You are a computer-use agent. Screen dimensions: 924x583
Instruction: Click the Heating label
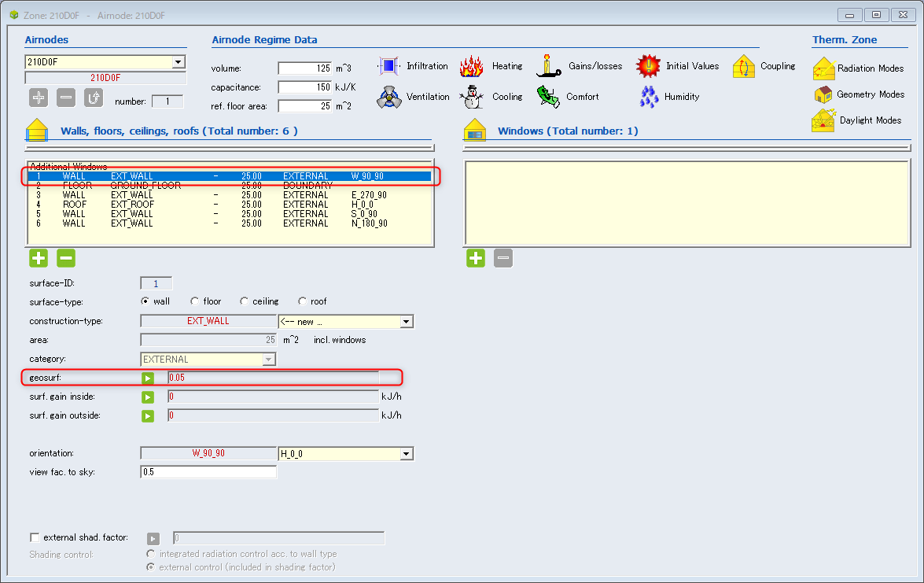(507, 66)
